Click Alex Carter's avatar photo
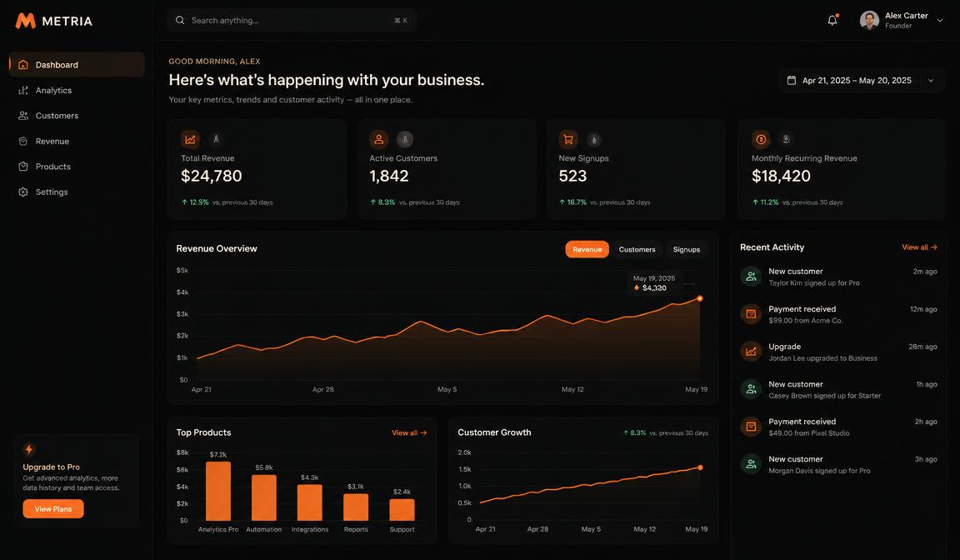Viewport: 960px width, 560px height. (869, 20)
